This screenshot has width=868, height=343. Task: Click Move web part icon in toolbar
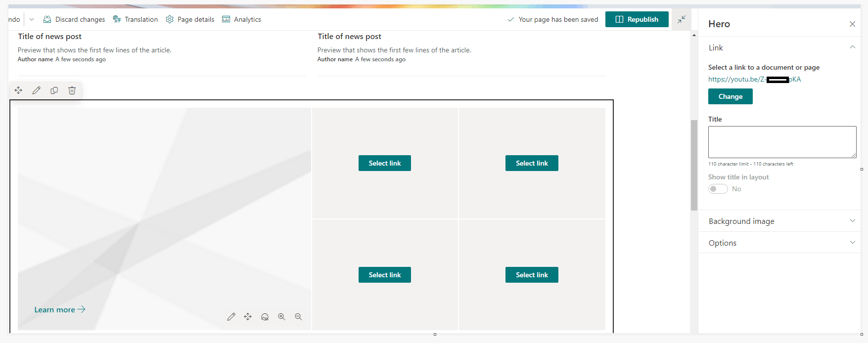18,90
